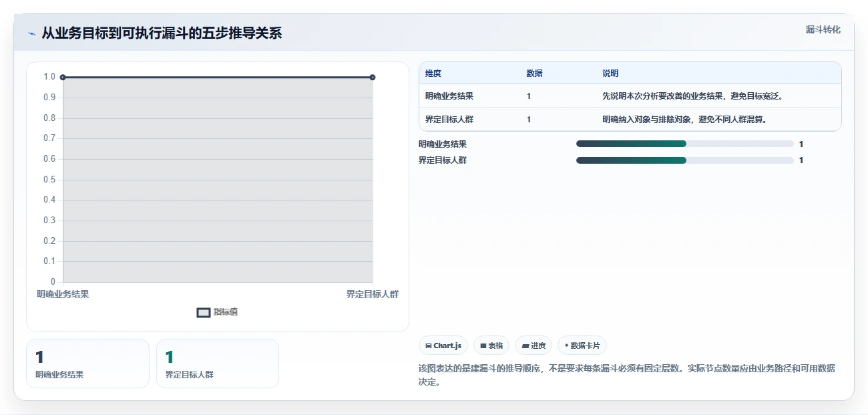Click the chart data point above 明确业务结果
The height and width of the screenshot is (415, 868).
63,78
